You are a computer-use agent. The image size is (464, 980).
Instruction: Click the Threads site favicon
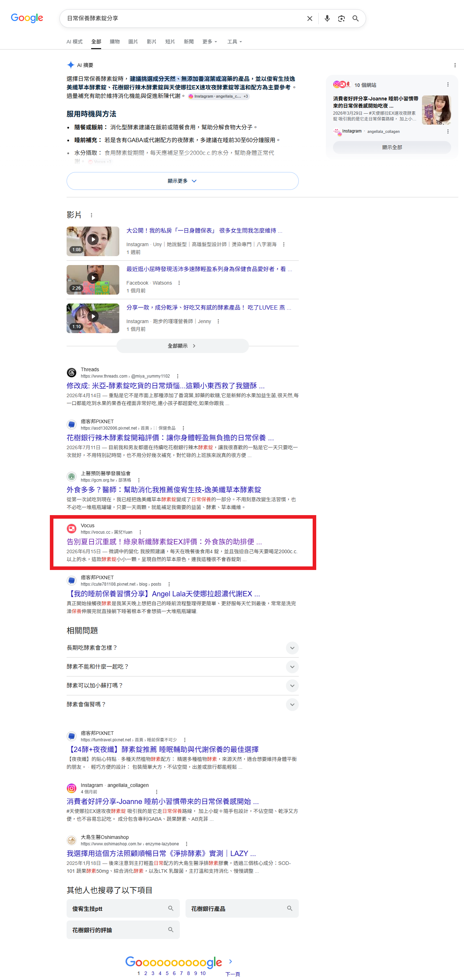(72, 373)
